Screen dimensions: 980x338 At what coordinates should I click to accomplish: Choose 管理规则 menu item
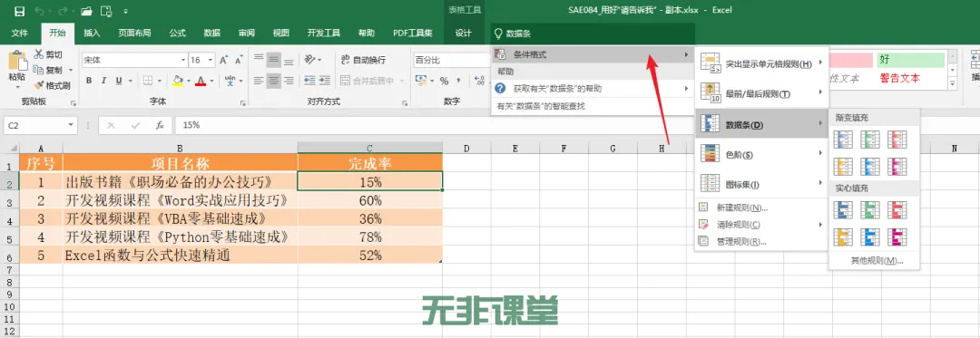[x=761, y=241]
